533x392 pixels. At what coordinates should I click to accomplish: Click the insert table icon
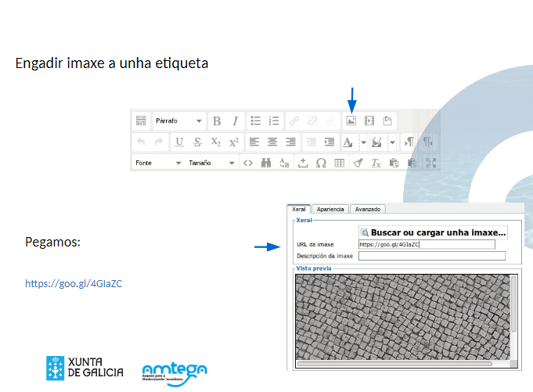pos(339,164)
